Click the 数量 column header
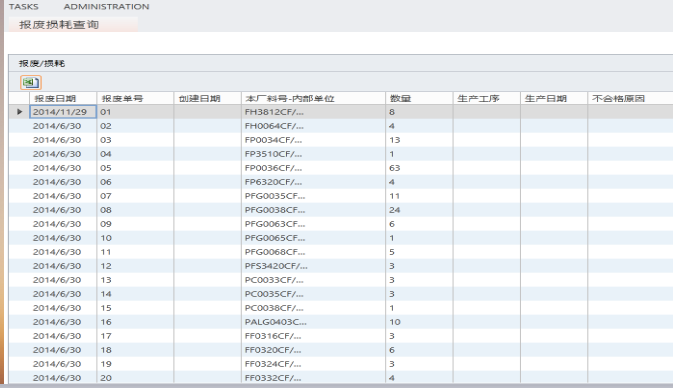The image size is (673, 388). coord(419,98)
